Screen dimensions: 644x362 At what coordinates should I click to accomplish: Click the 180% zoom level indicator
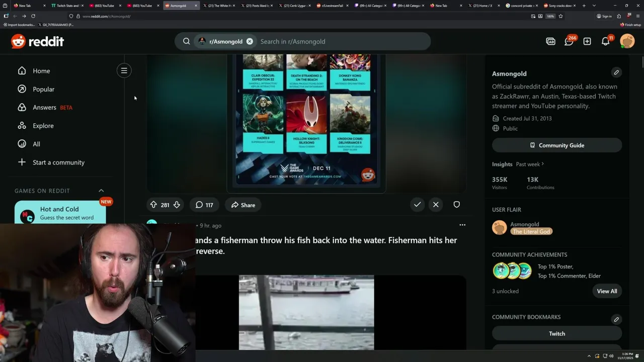550,16
